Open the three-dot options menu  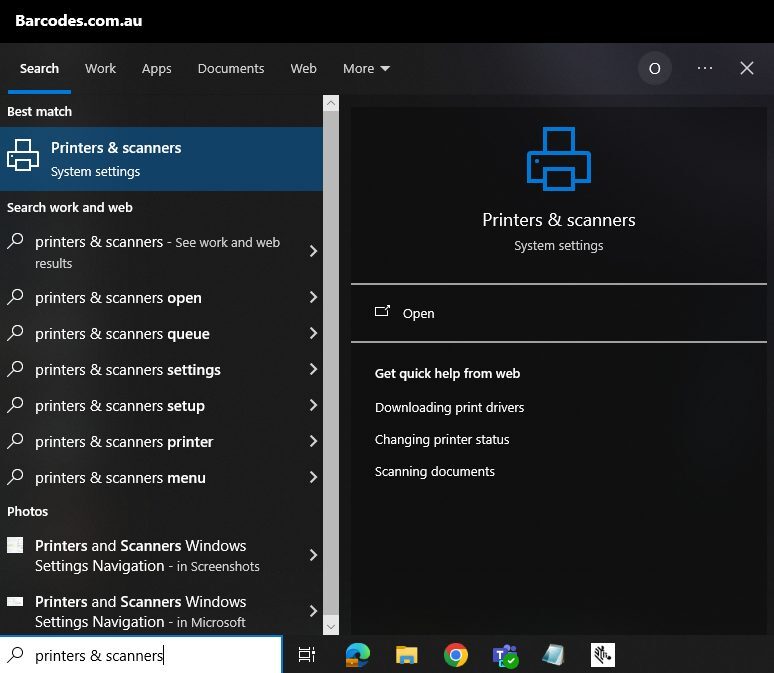pyautogui.click(x=705, y=68)
